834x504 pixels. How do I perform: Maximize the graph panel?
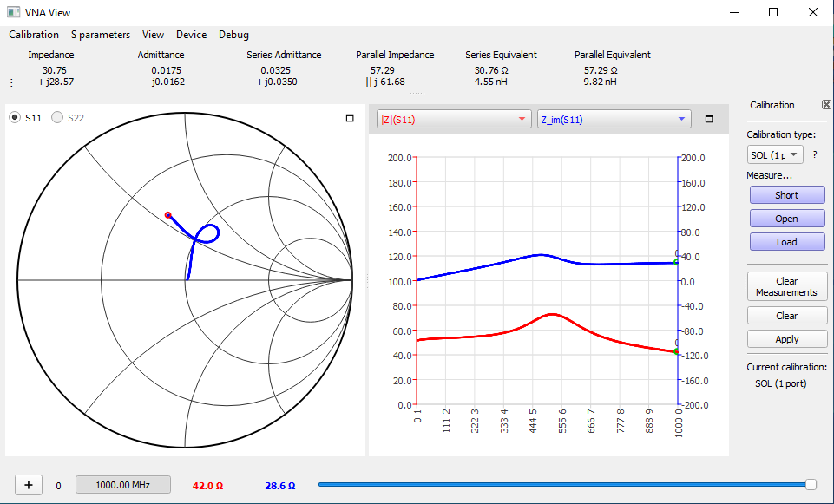[708, 119]
